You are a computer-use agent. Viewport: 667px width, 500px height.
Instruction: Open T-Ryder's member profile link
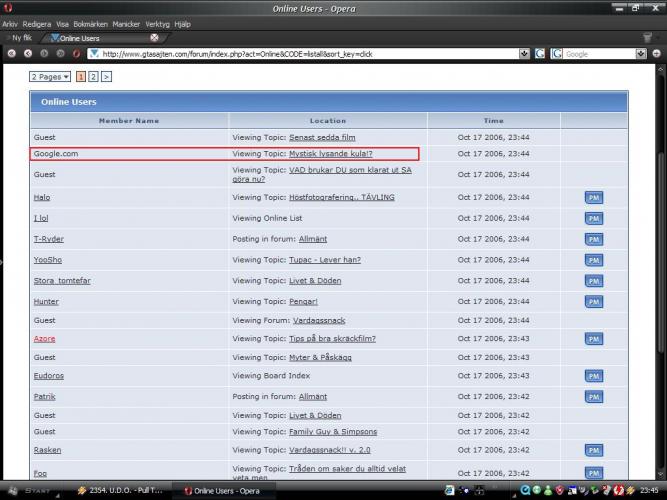48,239
